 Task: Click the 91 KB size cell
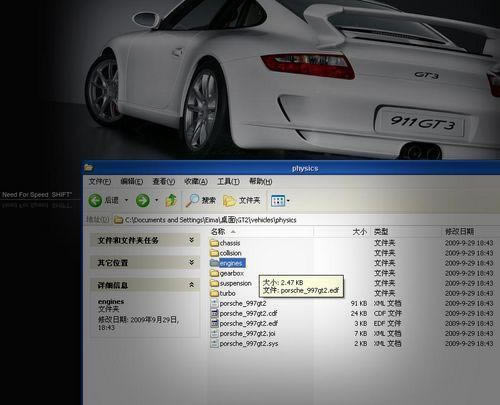pos(359,303)
